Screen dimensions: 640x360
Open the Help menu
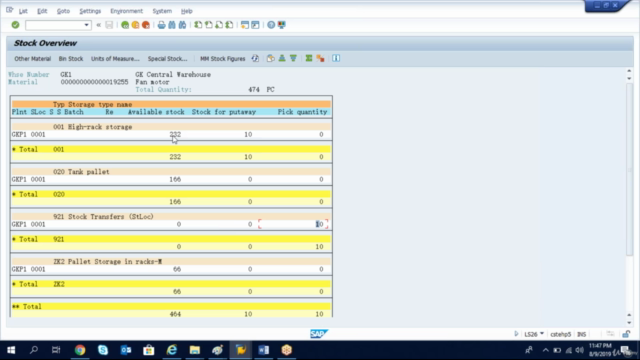point(187,11)
